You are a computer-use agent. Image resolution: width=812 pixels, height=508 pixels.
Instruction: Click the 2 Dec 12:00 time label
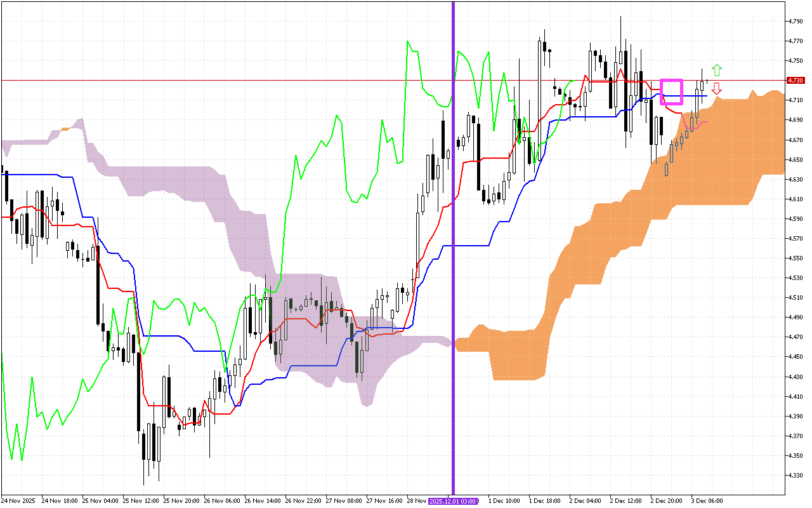point(626,501)
